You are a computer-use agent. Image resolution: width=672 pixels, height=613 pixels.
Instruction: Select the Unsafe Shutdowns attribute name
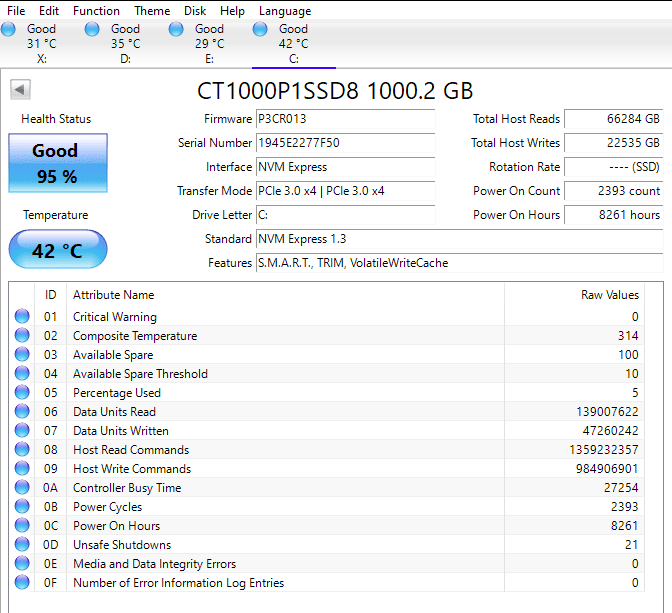tap(122, 545)
